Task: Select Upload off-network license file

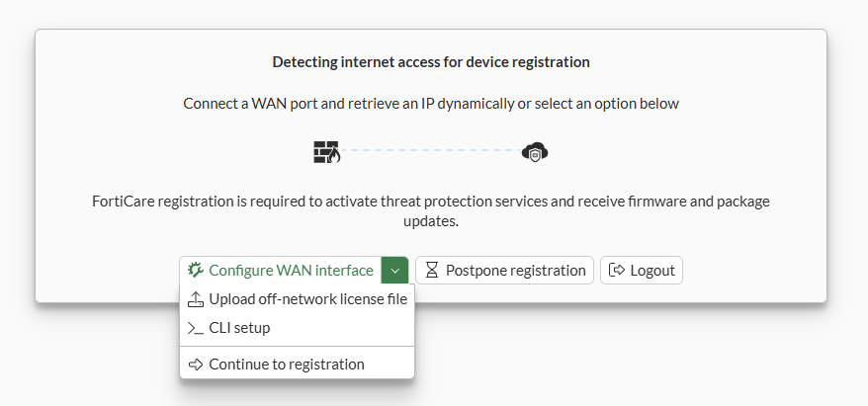Action: click(x=307, y=299)
